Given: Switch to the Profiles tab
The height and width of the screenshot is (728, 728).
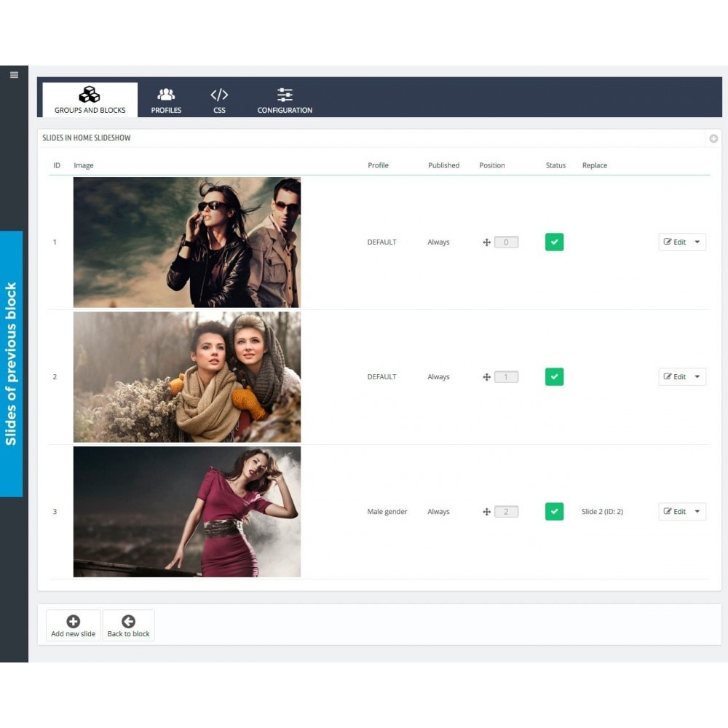Looking at the screenshot, I should (x=166, y=100).
